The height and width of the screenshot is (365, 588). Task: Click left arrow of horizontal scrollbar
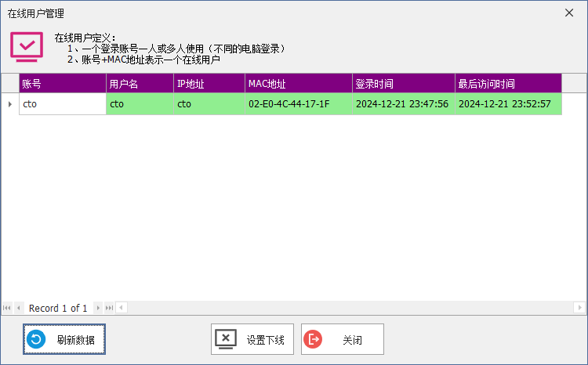[x=121, y=308]
